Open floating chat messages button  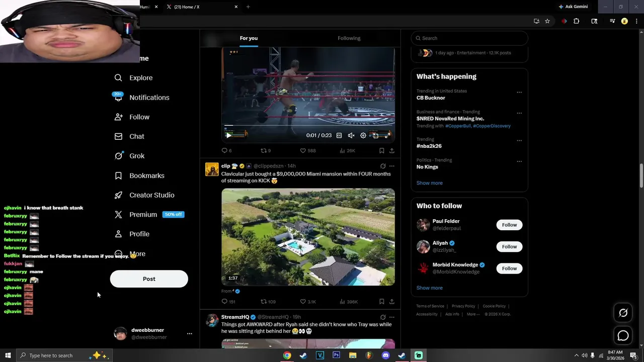(x=623, y=335)
